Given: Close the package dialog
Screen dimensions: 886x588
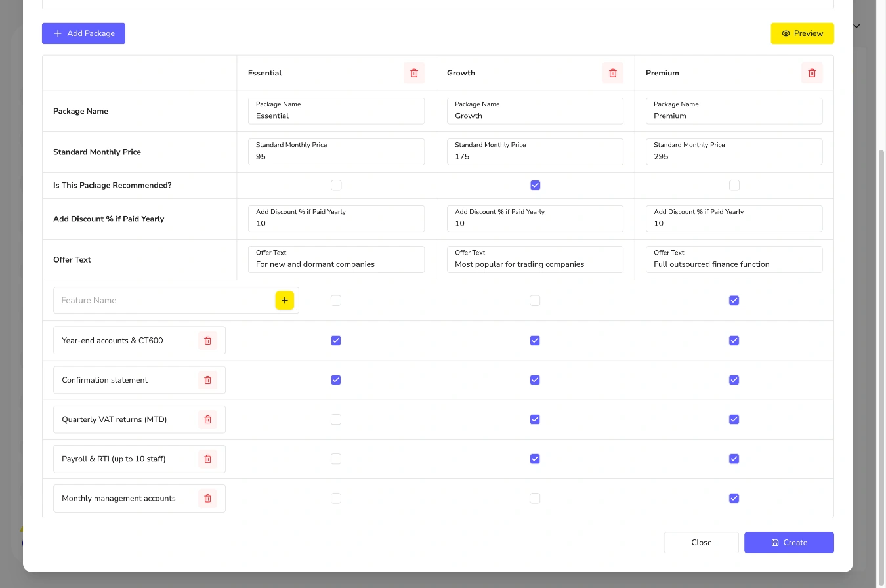Looking at the screenshot, I should tap(701, 543).
